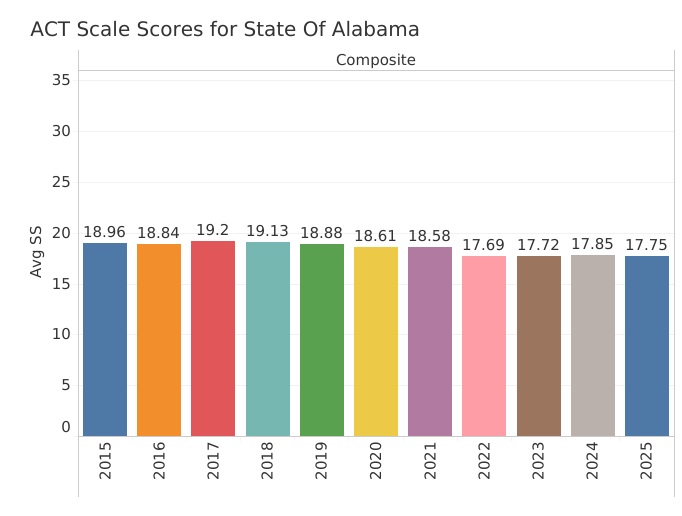Image resolution: width=682 pixels, height=516 pixels.
Task: Click the brown 2023 bar
Action: pos(538,346)
